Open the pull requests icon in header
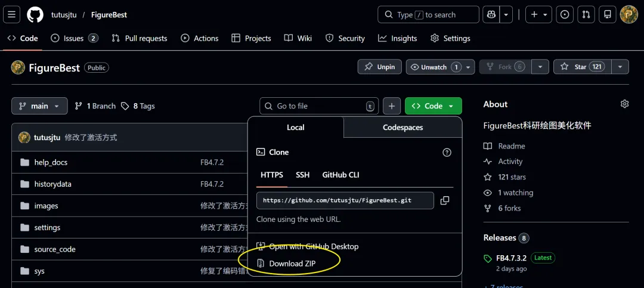Viewport: 644px width, 288px height. pyautogui.click(x=586, y=15)
